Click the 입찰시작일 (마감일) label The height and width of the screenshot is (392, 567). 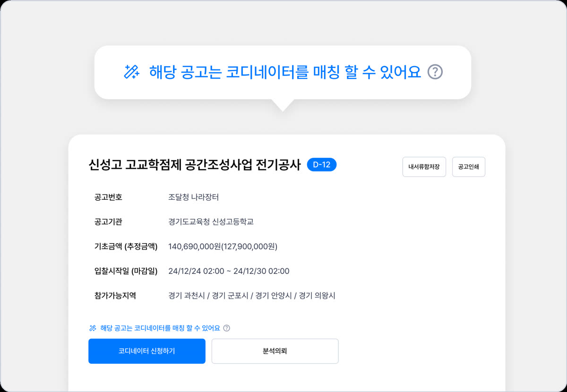[126, 271]
